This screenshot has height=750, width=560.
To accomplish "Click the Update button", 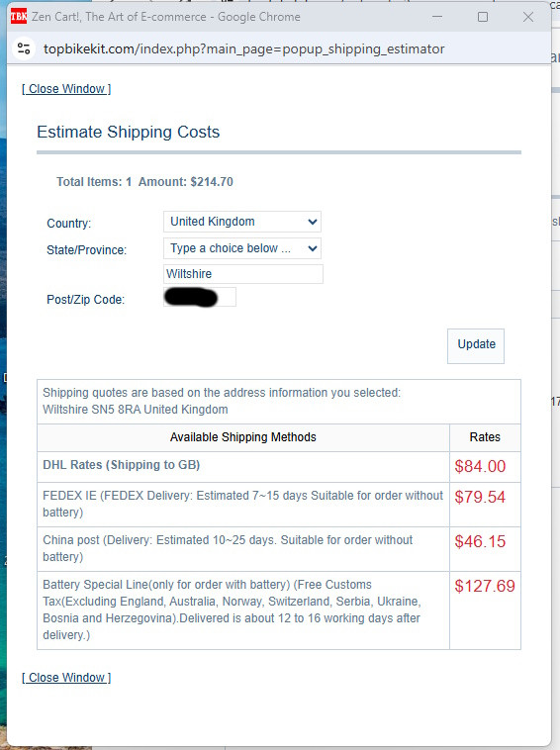I will click(476, 346).
